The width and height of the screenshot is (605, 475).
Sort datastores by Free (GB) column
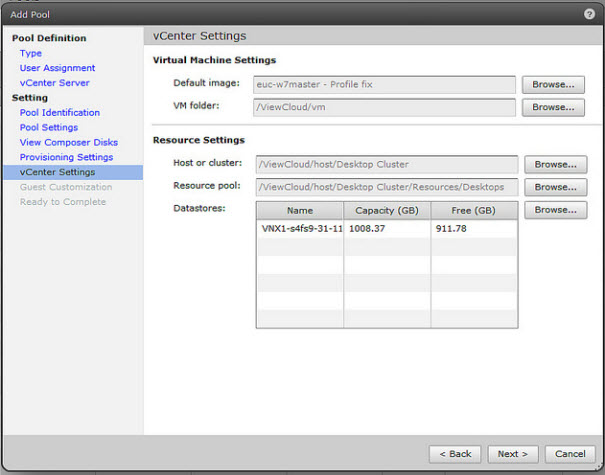(x=474, y=211)
